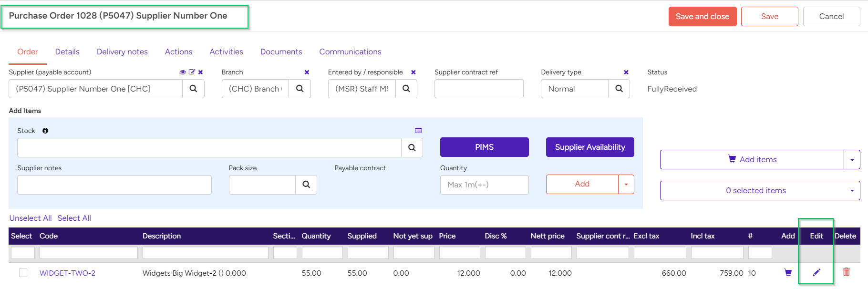Tick the WIDGET-TWO-2 row checkbox
The image size is (868, 289).
click(23, 273)
